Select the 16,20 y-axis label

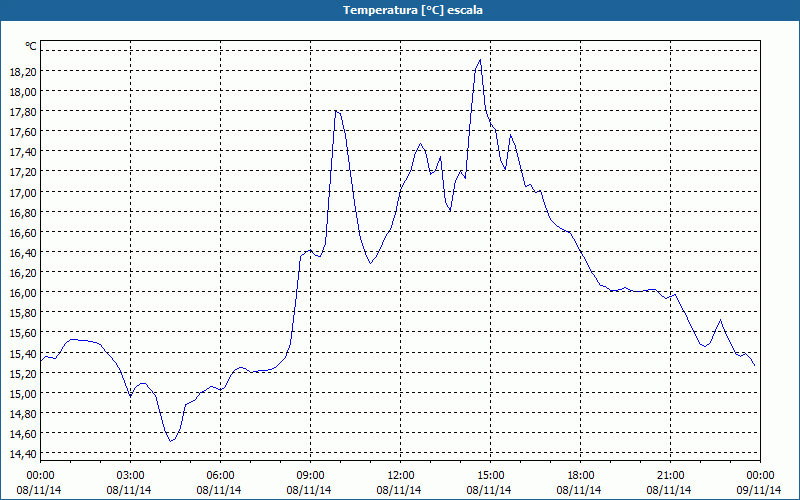[23, 273]
